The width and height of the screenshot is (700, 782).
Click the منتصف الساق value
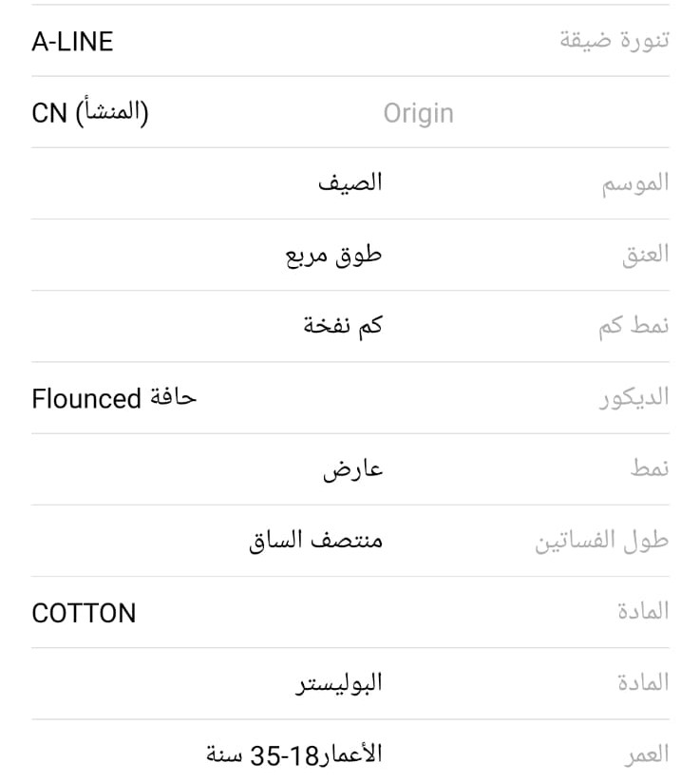point(315,542)
